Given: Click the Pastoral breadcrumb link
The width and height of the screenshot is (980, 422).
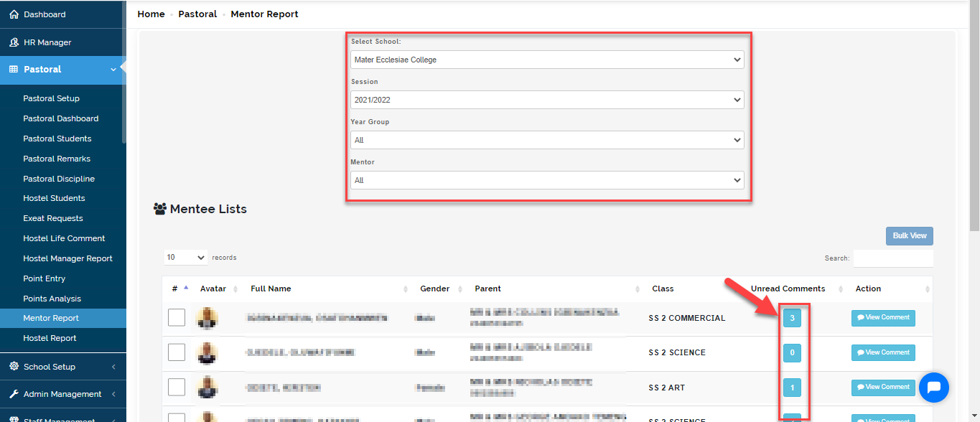Looking at the screenshot, I should 197,14.
